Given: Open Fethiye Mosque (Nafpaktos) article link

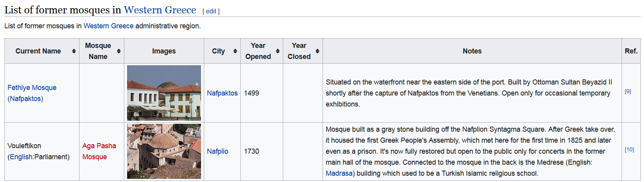Looking at the screenshot, I should [32, 93].
